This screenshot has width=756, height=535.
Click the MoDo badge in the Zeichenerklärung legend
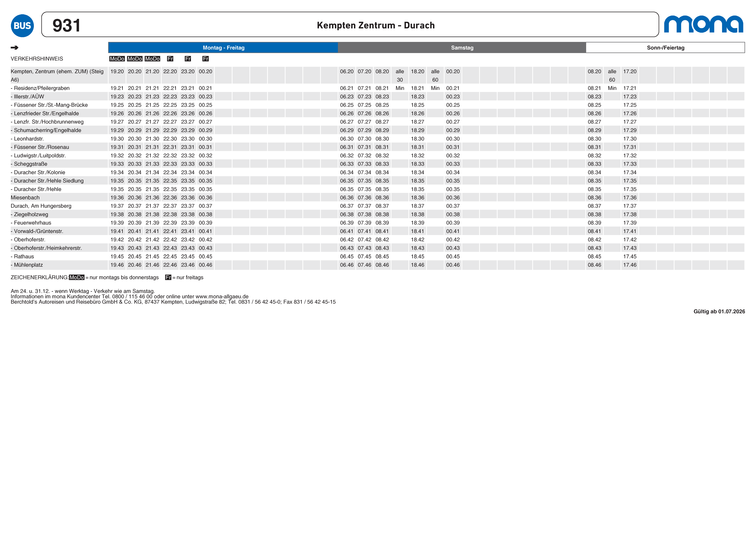pyautogui.click(x=77, y=277)
